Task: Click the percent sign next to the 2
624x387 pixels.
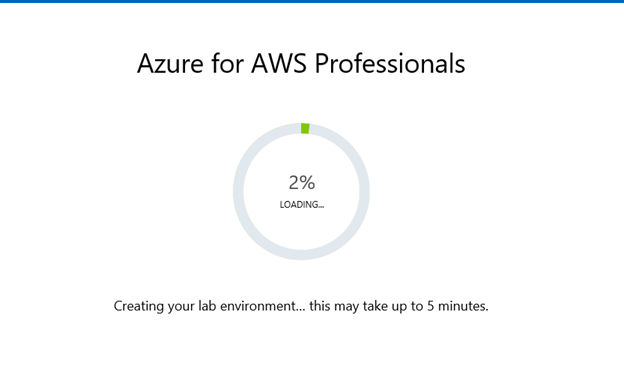Action: click(x=308, y=183)
